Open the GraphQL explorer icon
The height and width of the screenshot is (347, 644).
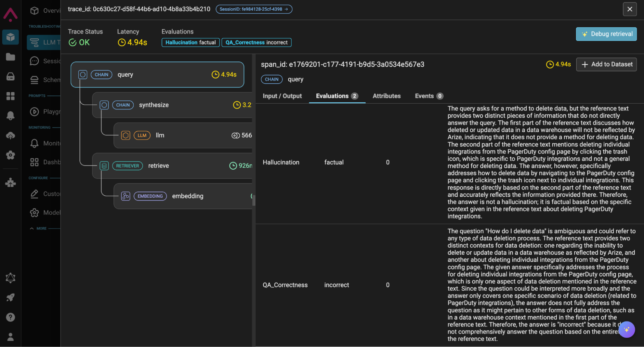pyautogui.click(x=10, y=278)
